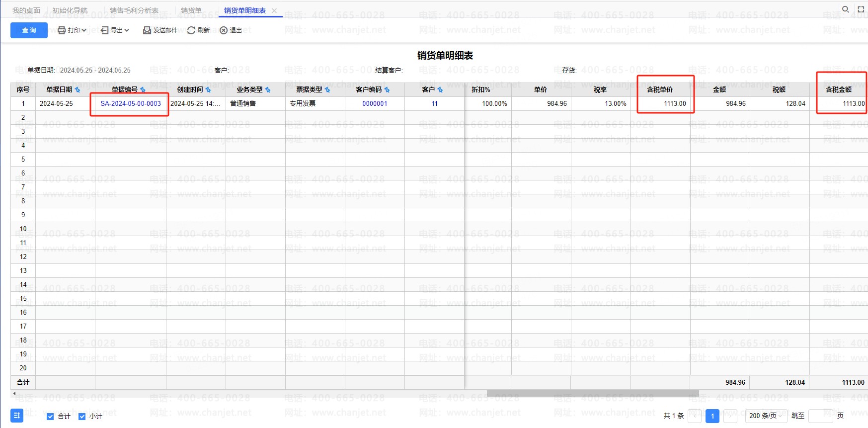The image size is (868, 428).
Task: Select row number 20 in the table
Action: pyautogui.click(x=23, y=368)
